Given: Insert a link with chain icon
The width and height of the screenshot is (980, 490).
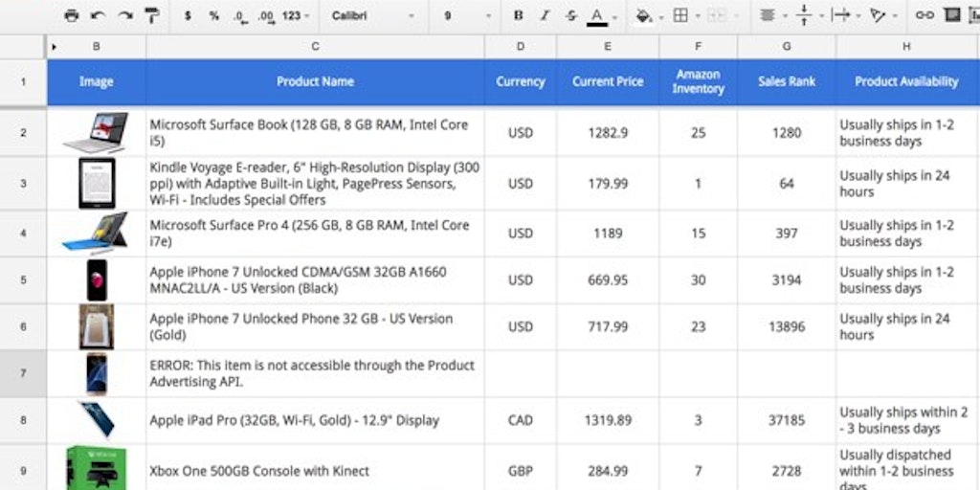Looking at the screenshot, I should pyautogui.click(x=924, y=15).
